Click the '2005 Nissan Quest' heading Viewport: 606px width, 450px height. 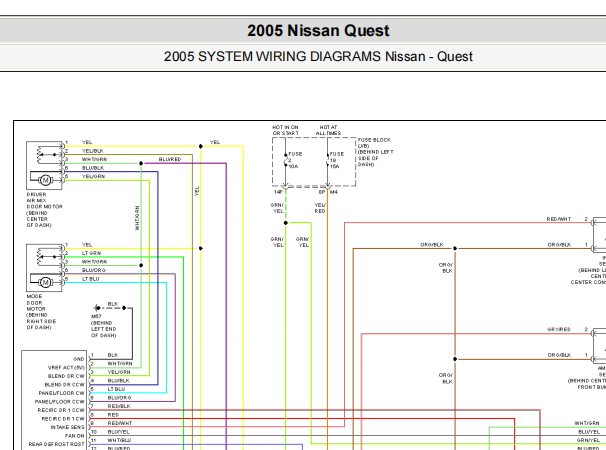(x=318, y=31)
